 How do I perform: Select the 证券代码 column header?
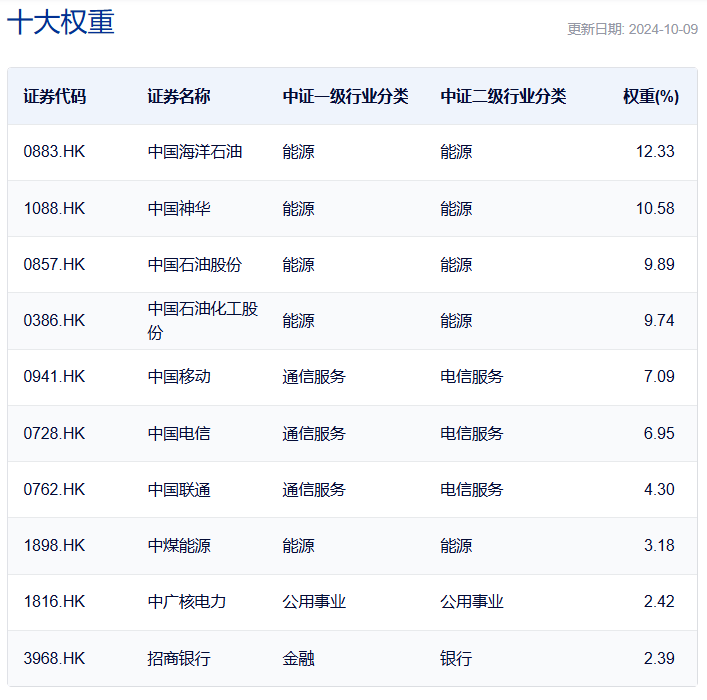[55, 96]
